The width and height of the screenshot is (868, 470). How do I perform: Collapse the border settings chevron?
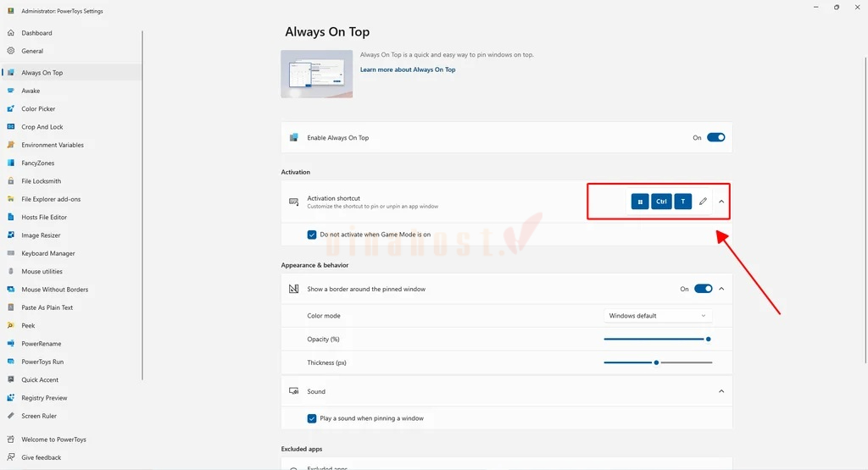[721, 289]
